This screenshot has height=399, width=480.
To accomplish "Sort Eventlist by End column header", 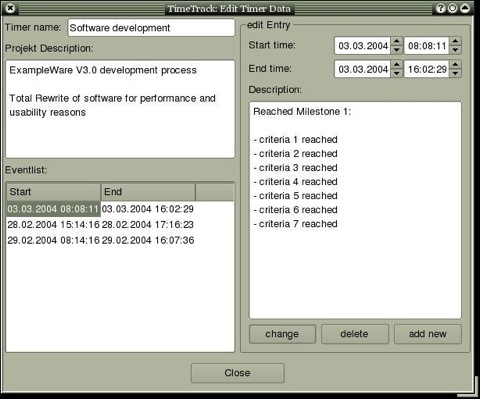I will click(x=148, y=192).
